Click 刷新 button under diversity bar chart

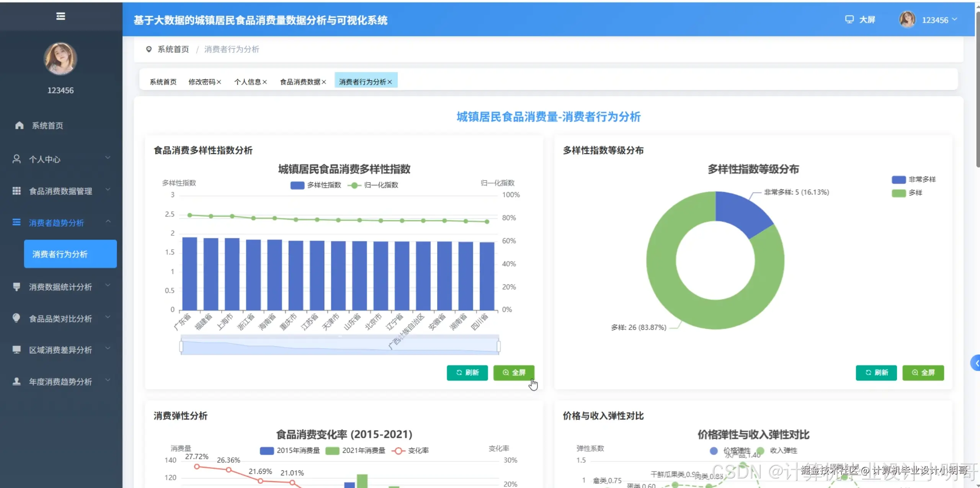467,372
